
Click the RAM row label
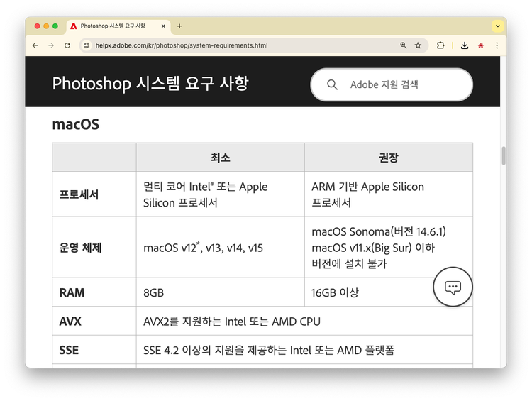pyautogui.click(x=72, y=292)
